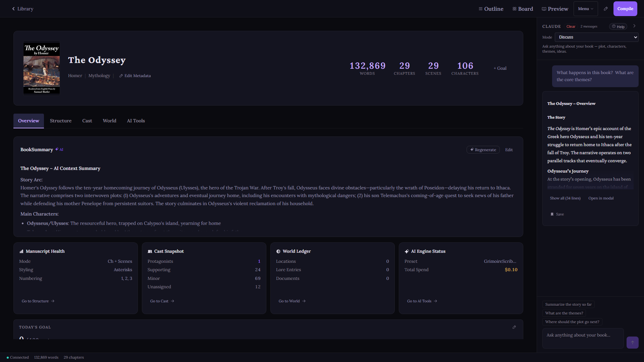This screenshot has width=644, height=362.
Task: Click the AI sparkle badge beside BookSummary
Action: click(x=59, y=149)
